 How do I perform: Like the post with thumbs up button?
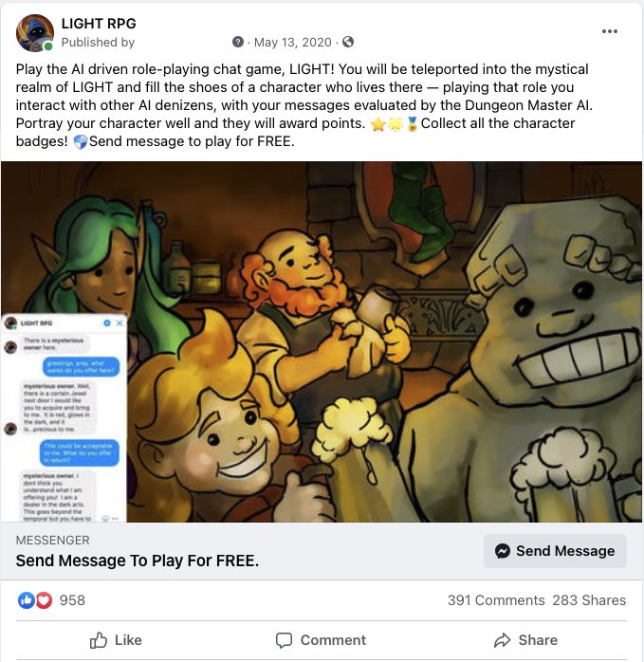pyautogui.click(x=116, y=640)
